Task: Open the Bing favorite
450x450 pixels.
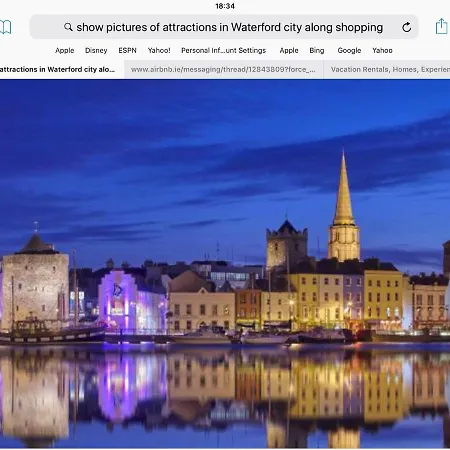Action: (317, 50)
